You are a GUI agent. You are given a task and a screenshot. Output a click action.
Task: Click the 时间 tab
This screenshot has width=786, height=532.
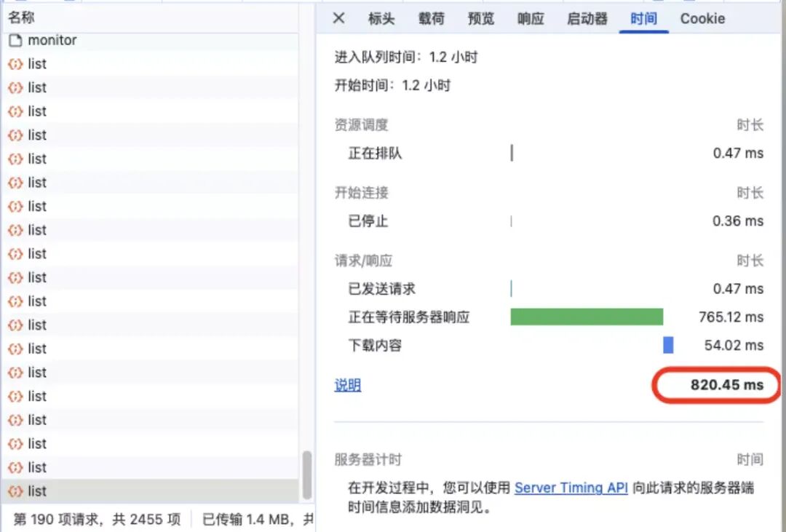(x=643, y=18)
